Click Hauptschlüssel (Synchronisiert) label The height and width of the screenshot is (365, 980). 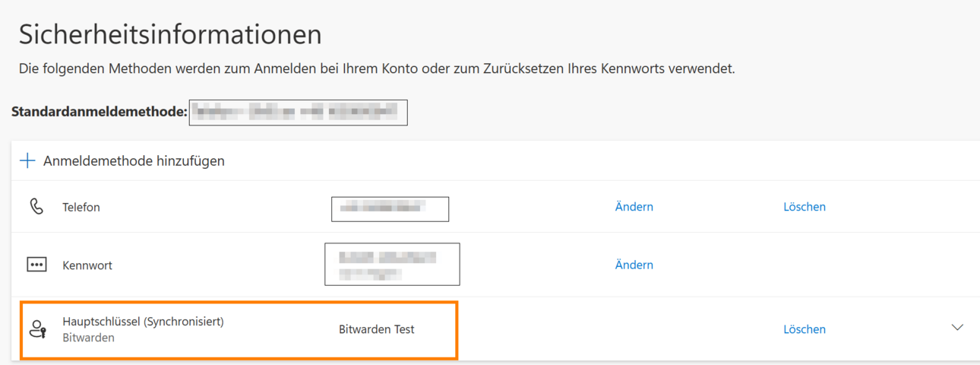[x=143, y=322]
